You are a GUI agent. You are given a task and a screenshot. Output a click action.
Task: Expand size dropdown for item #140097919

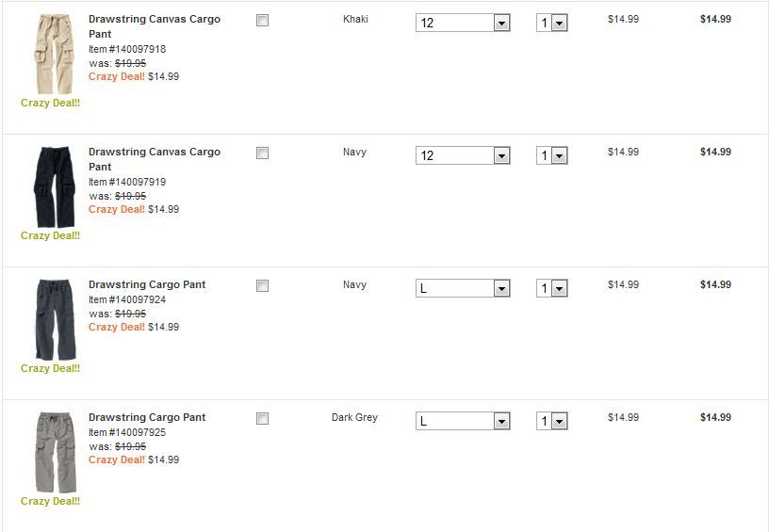coord(463,155)
